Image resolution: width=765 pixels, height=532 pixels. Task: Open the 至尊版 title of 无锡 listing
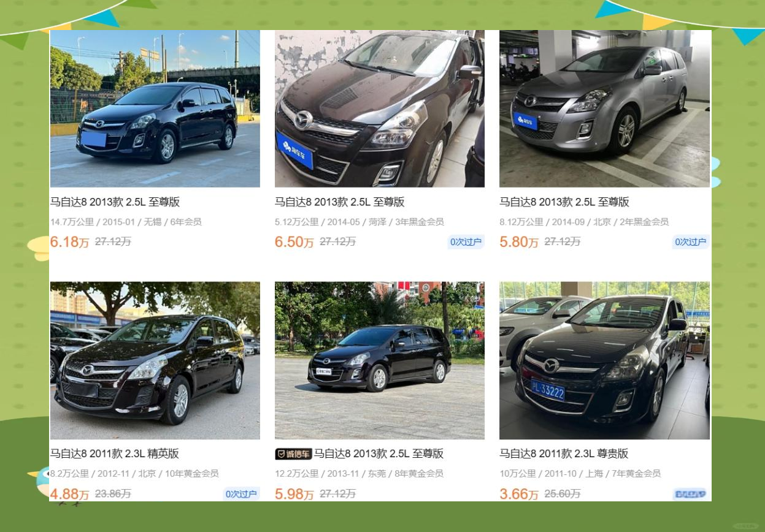click(115, 202)
